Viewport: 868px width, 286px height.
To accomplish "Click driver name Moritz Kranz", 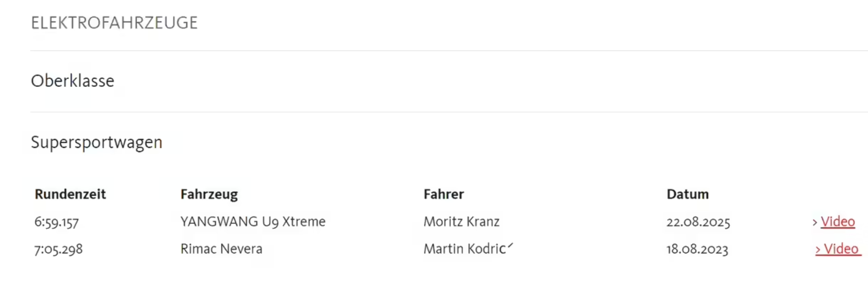I will pyautogui.click(x=462, y=222).
